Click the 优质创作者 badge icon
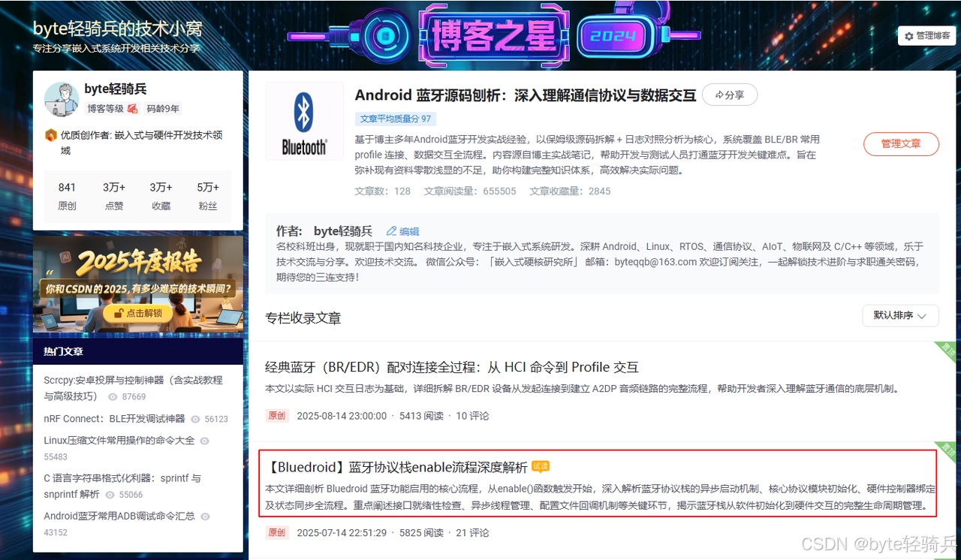The height and width of the screenshot is (560, 961). point(50,135)
